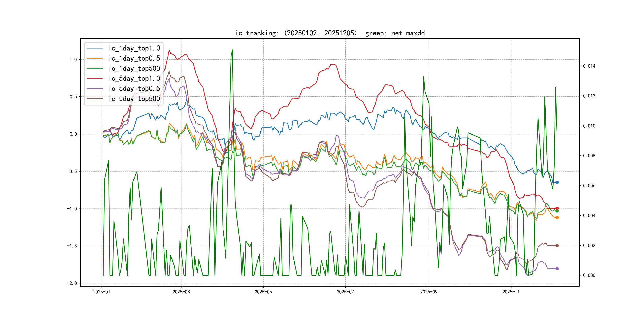Click the orange endpoint dot marker

tap(557, 217)
